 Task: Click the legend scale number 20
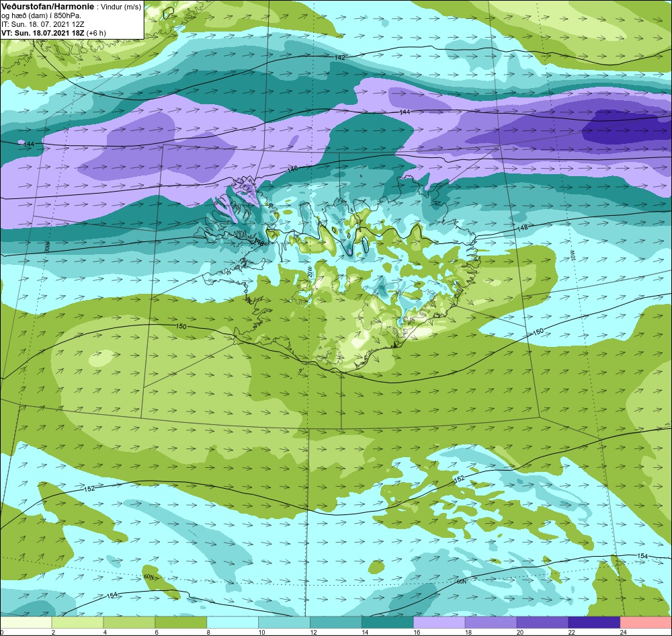[x=520, y=632]
